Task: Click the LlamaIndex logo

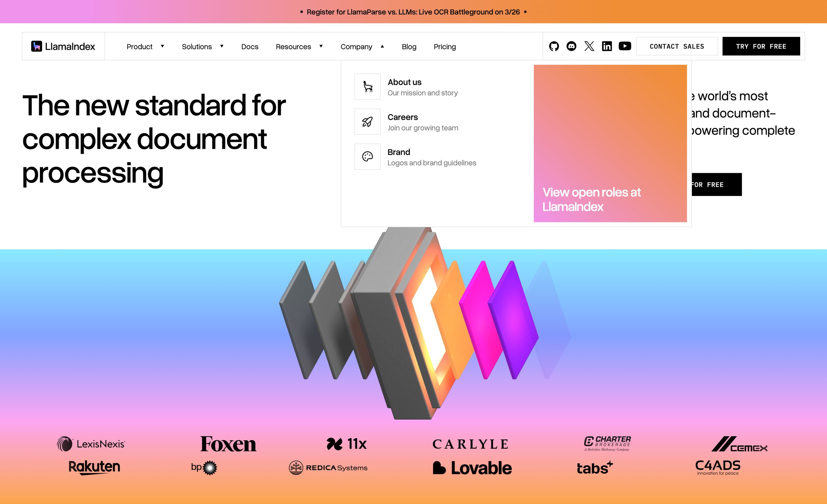Action: point(63,46)
